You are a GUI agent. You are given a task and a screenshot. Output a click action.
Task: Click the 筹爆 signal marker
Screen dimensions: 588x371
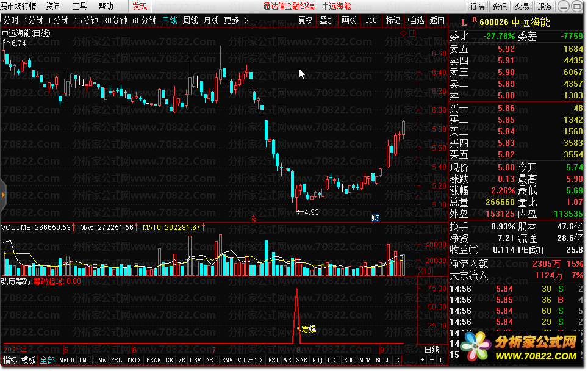tap(308, 329)
